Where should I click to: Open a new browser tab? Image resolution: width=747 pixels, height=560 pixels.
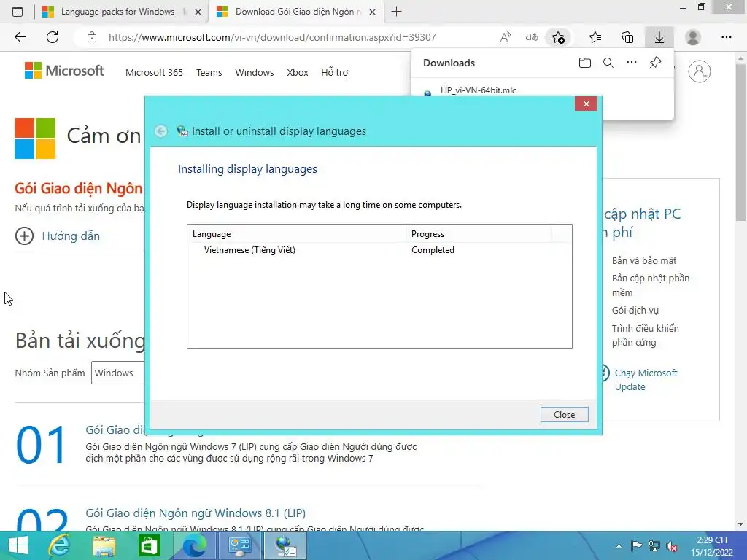tap(396, 12)
